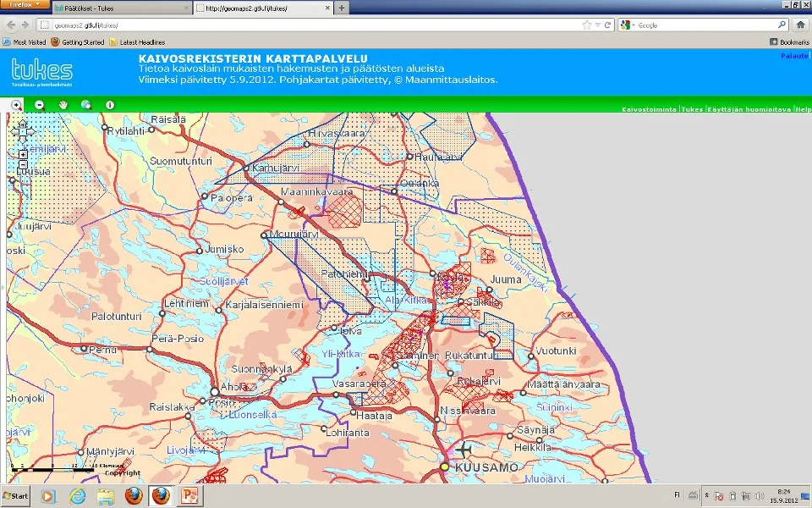Viewport: 812px width, 508px height.
Task: Select the zoom out magnifier tool
Action: click(39, 105)
